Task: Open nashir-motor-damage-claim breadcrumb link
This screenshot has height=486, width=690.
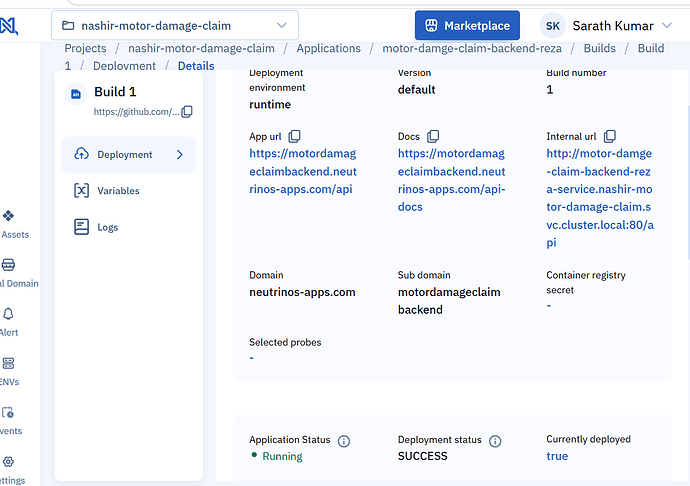Action: point(201,48)
